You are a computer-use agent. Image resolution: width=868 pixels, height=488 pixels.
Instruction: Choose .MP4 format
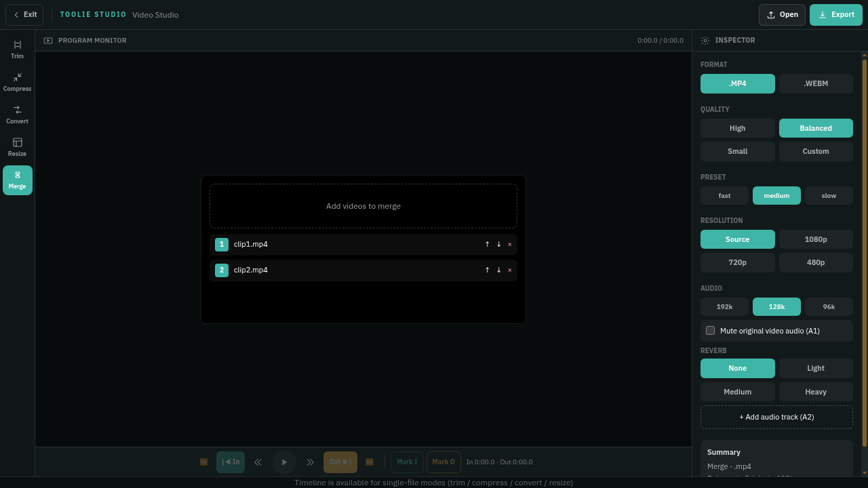click(x=738, y=83)
